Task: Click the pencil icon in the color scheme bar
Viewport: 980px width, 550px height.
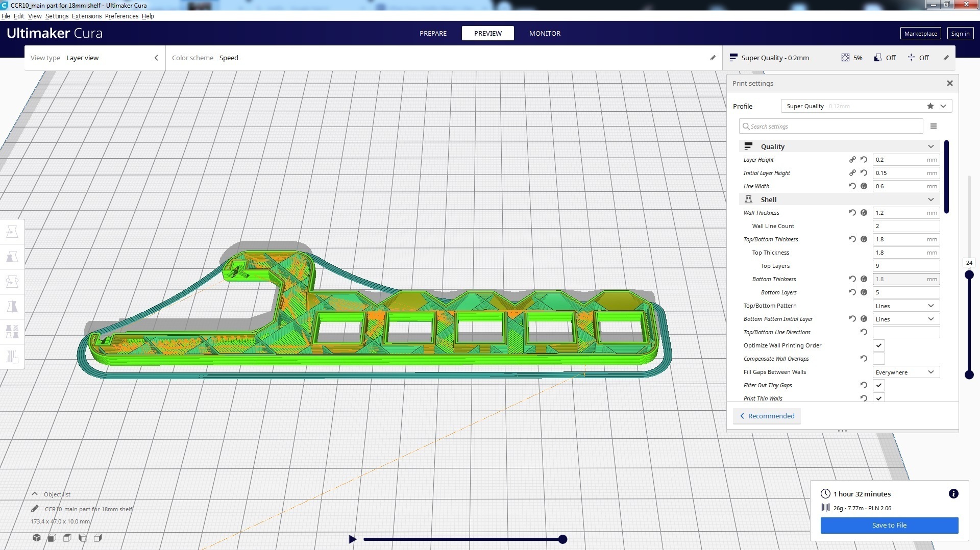Action: (x=713, y=58)
